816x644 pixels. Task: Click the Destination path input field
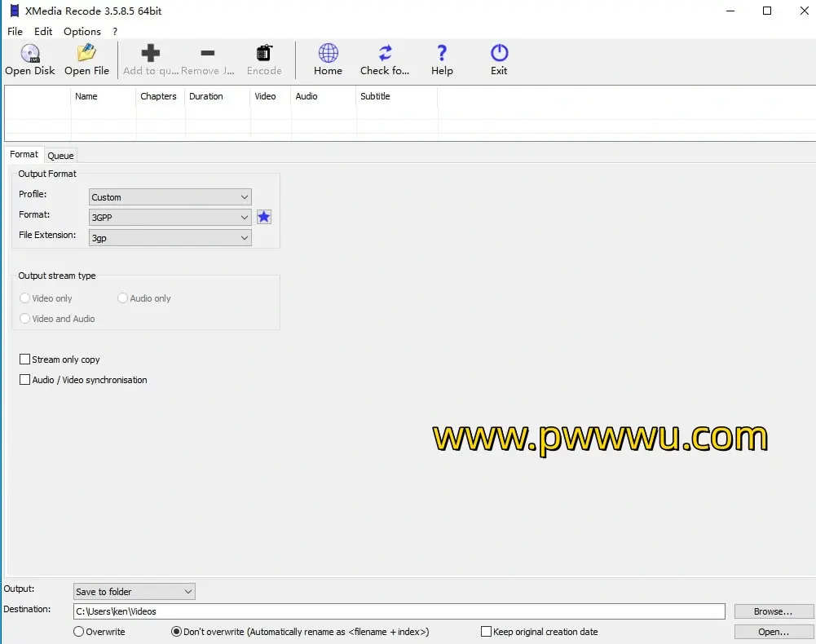point(399,611)
